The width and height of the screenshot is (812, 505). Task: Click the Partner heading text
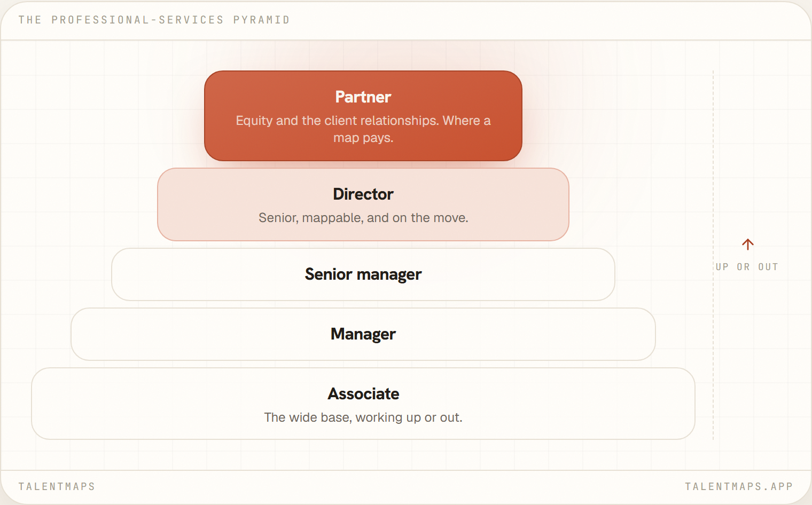pyautogui.click(x=363, y=97)
